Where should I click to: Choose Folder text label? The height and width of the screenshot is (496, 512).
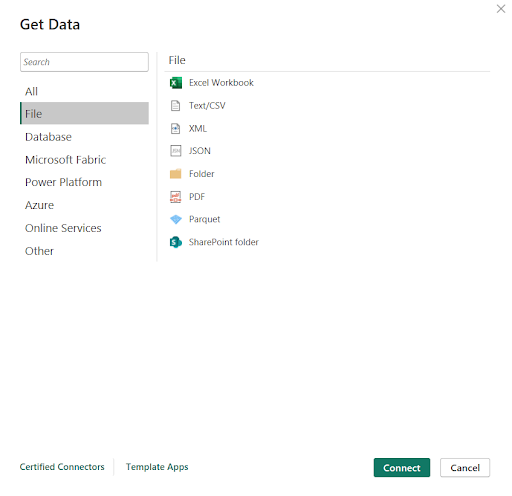[202, 174]
